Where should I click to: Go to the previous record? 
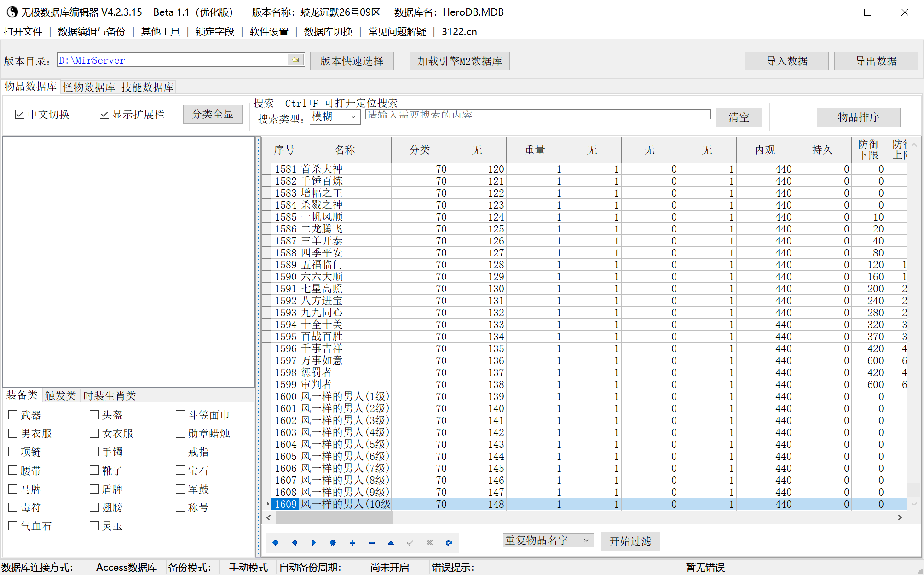pos(295,543)
